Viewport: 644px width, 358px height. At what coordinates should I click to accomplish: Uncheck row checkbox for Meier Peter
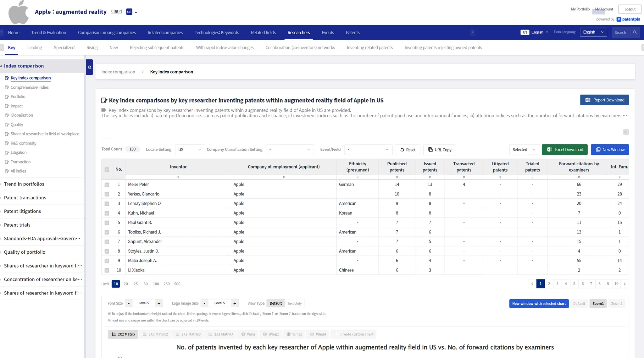point(107,185)
